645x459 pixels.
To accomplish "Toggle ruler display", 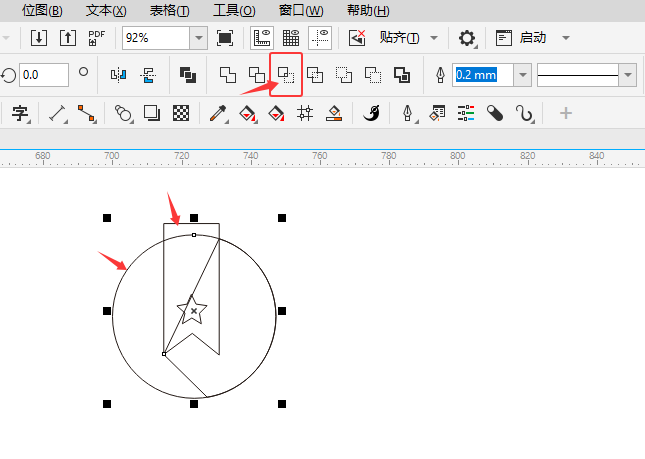I will (x=262, y=38).
